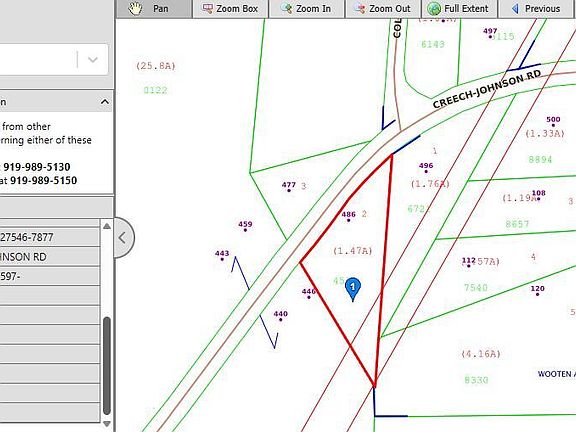The height and width of the screenshot is (432, 576).
Task: Go to Previous extent arrow
Action: [515, 9]
